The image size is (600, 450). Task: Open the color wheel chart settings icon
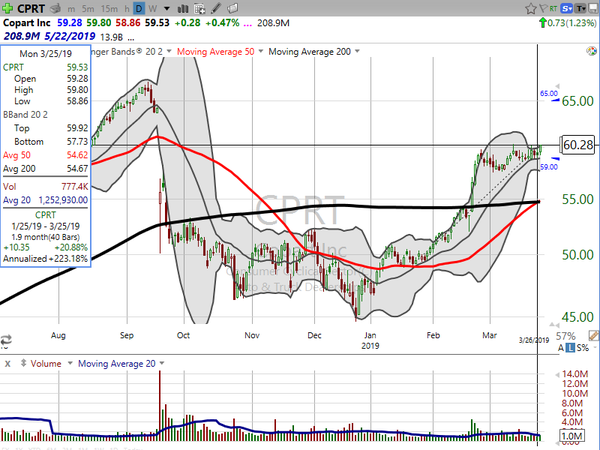click(592, 51)
